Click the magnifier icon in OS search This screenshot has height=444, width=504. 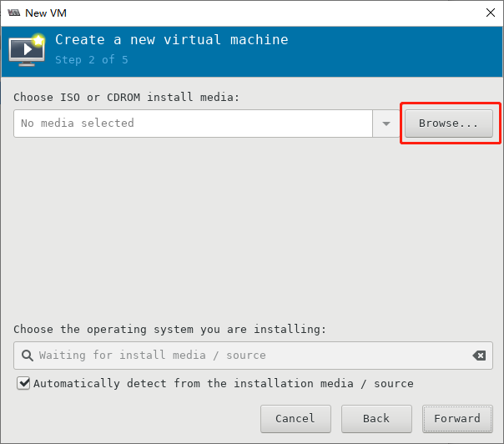point(28,356)
